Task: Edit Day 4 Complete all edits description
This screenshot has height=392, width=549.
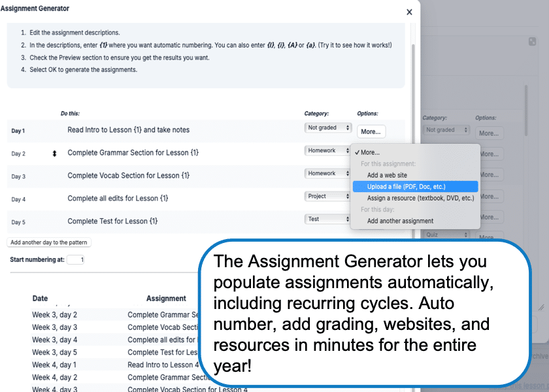Action: pos(118,198)
